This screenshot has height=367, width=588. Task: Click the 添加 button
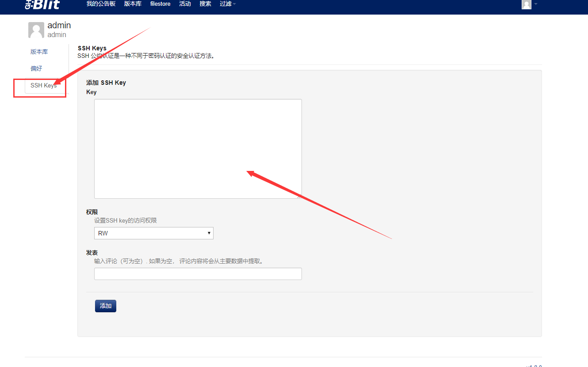coord(106,306)
